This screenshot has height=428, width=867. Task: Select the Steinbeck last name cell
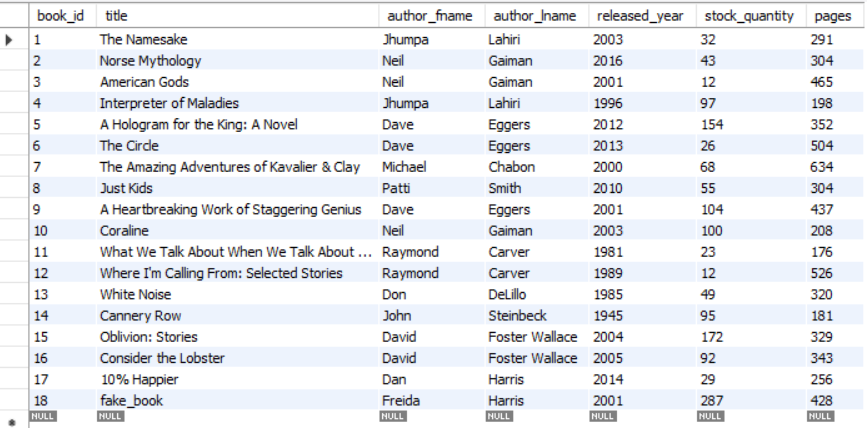[x=536, y=315]
